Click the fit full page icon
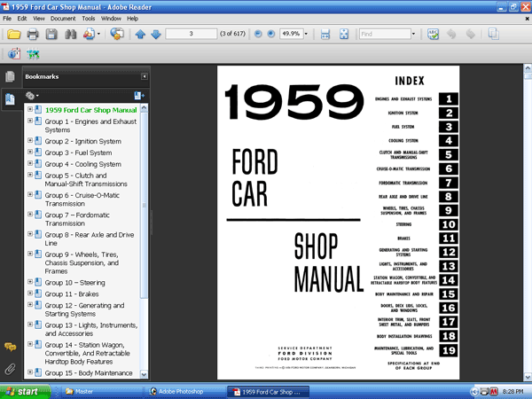Image resolution: width=532 pixels, height=399 pixels. [x=344, y=34]
